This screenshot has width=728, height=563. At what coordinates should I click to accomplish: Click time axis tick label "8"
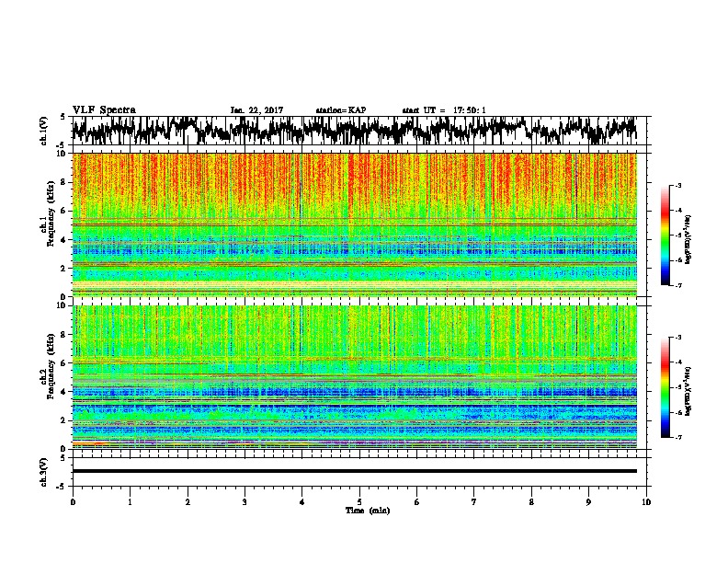coord(531,502)
